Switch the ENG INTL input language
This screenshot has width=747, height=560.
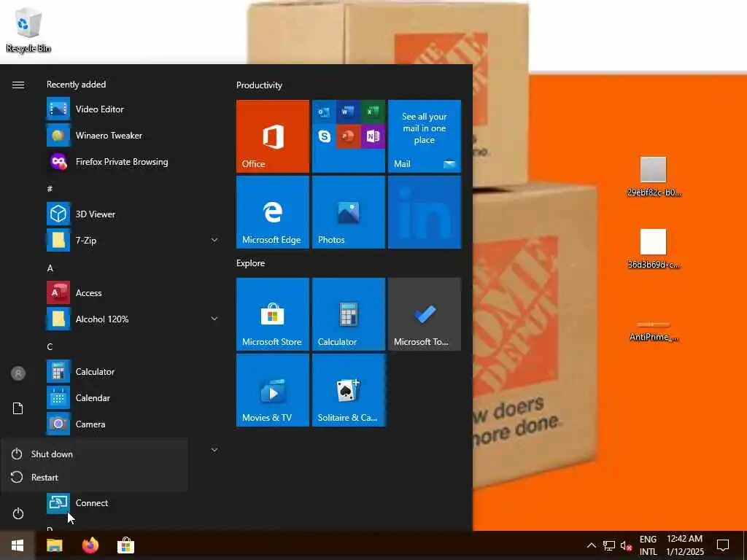(648, 545)
